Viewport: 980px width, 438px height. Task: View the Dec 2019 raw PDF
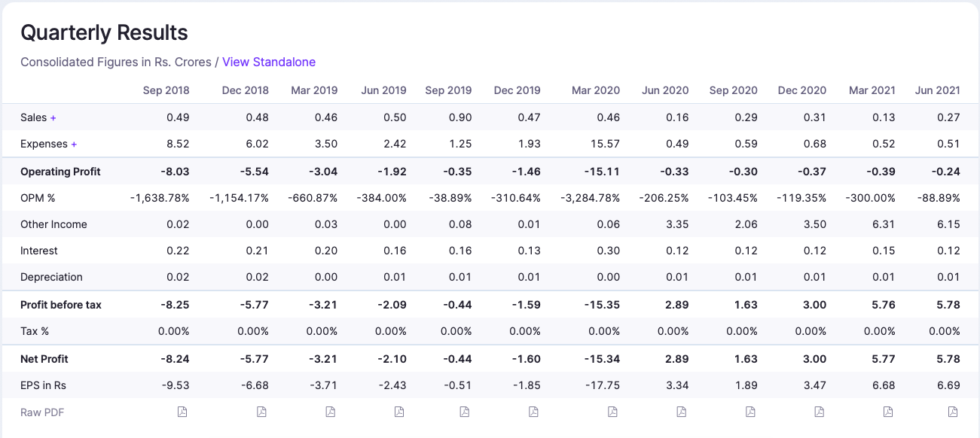tap(533, 412)
